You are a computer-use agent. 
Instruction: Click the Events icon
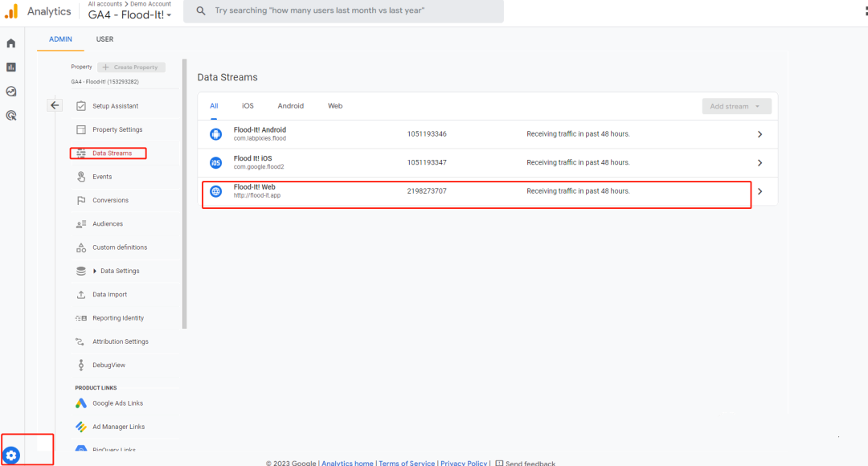81,177
